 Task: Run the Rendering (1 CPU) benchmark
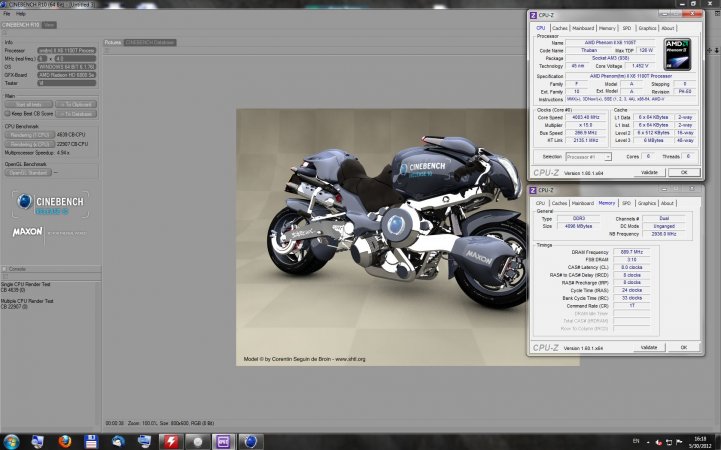coord(29,135)
